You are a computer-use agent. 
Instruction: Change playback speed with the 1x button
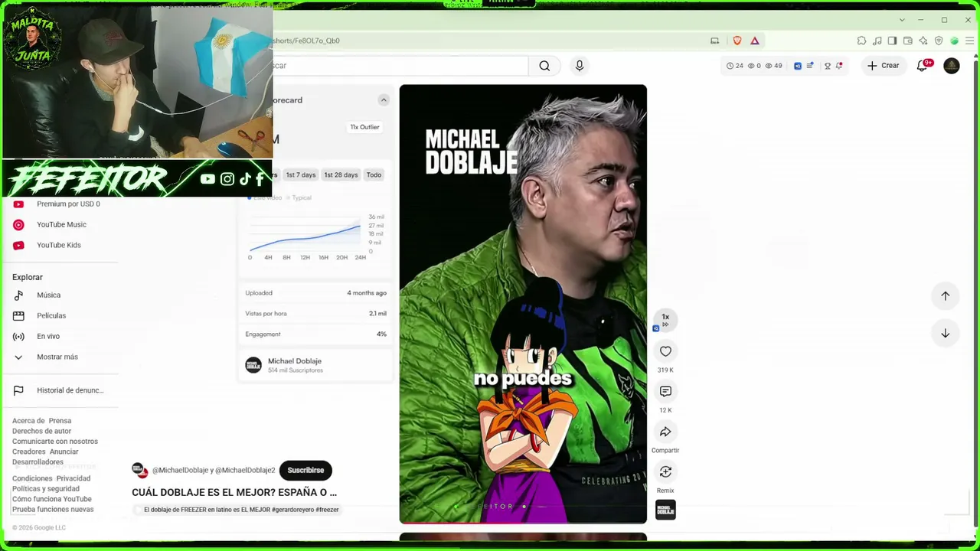(x=665, y=320)
